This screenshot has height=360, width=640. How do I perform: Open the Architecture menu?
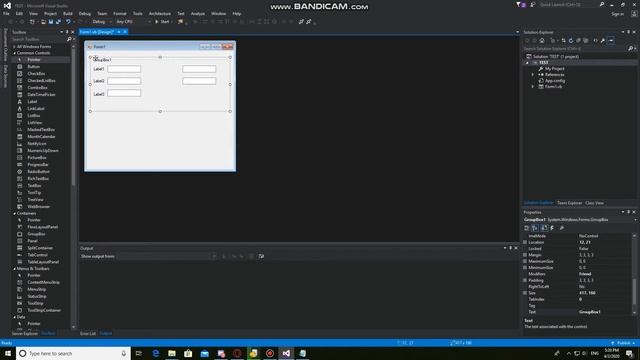[x=160, y=13]
